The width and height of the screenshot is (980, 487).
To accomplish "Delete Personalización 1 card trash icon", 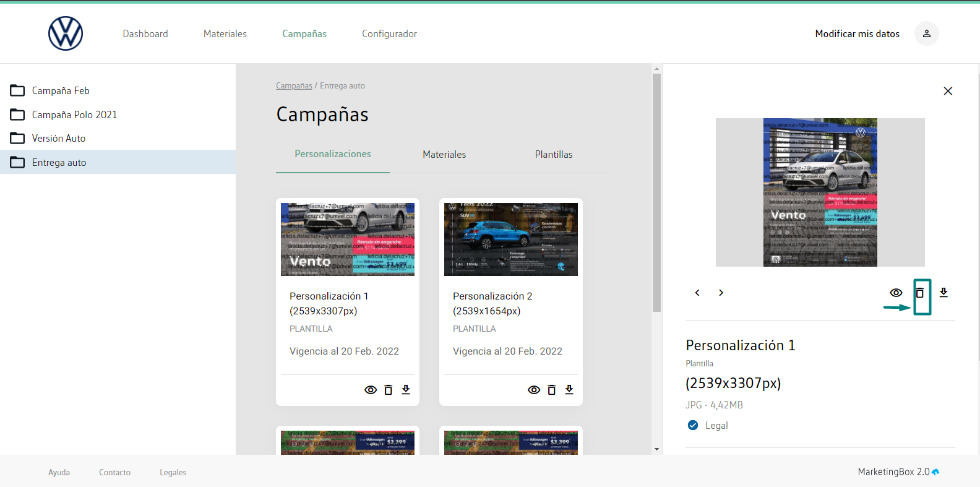I will click(x=389, y=390).
